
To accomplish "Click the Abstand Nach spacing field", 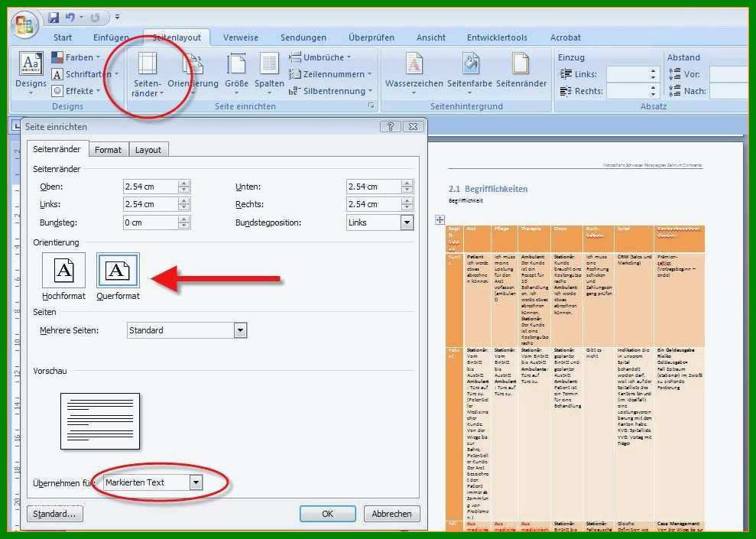I will (x=729, y=91).
